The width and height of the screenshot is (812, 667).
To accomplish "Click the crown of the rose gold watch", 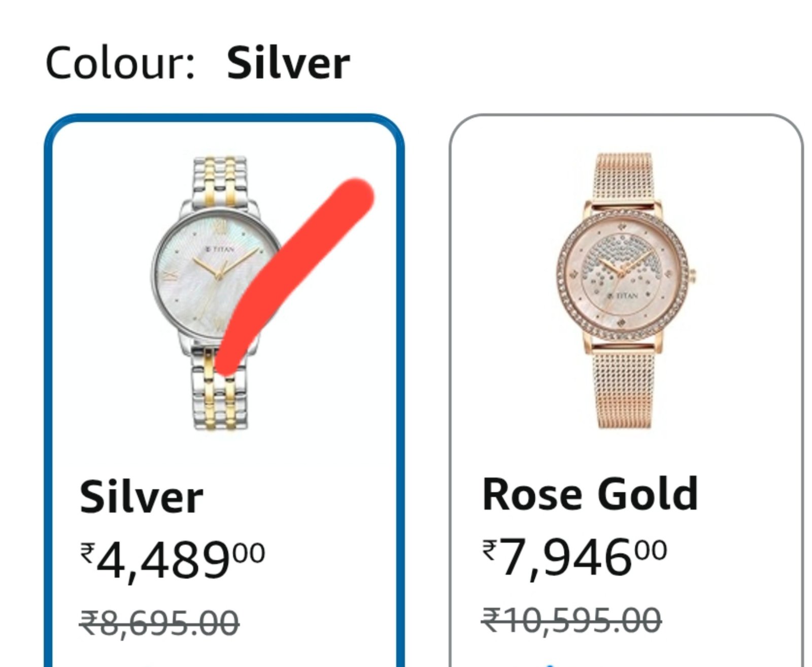I will [692, 275].
